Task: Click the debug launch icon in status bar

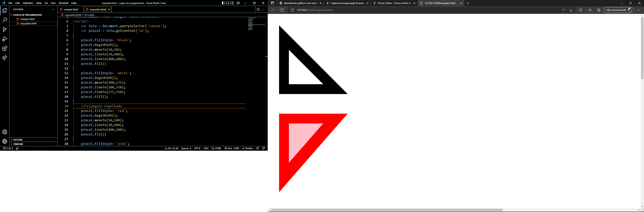Action: (x=17, y=148)
